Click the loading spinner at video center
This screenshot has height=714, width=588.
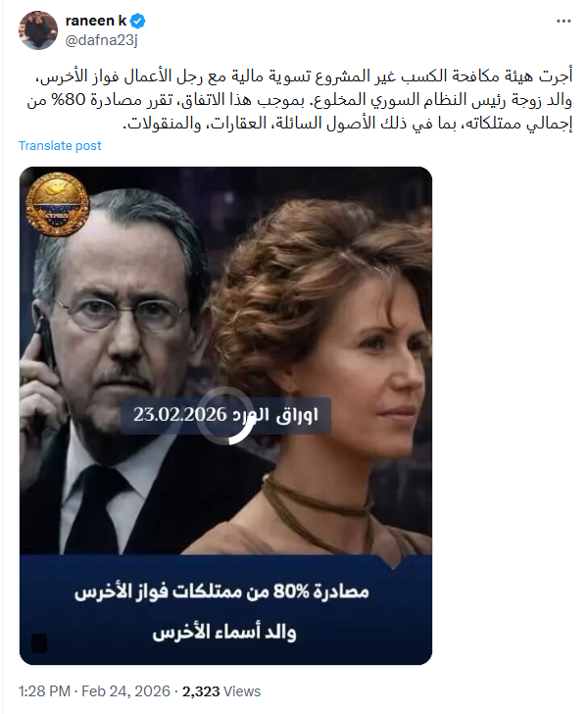click(x=226, y=415)
